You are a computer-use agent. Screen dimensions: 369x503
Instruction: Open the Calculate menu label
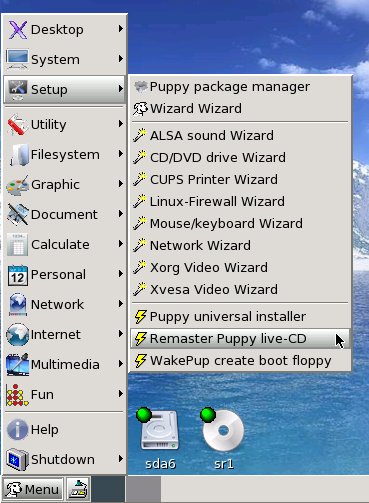[60, 245]
